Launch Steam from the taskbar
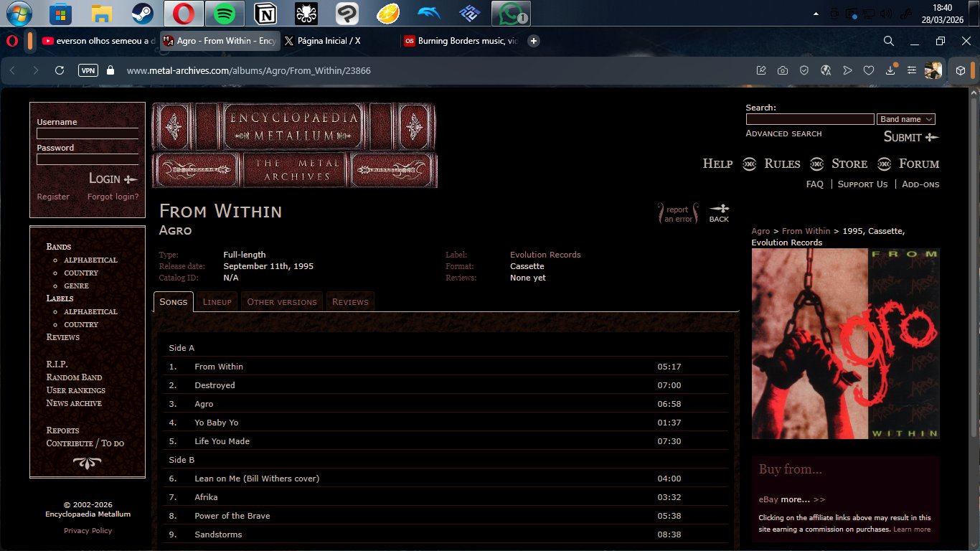 point(142,14)
